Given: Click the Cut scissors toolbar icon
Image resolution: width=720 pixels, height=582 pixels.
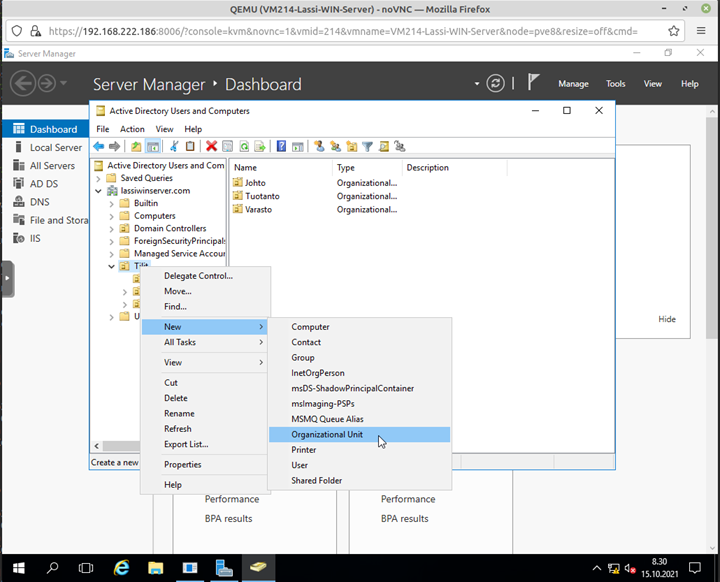Looking at the screenshot, I should tap(174, 147).
